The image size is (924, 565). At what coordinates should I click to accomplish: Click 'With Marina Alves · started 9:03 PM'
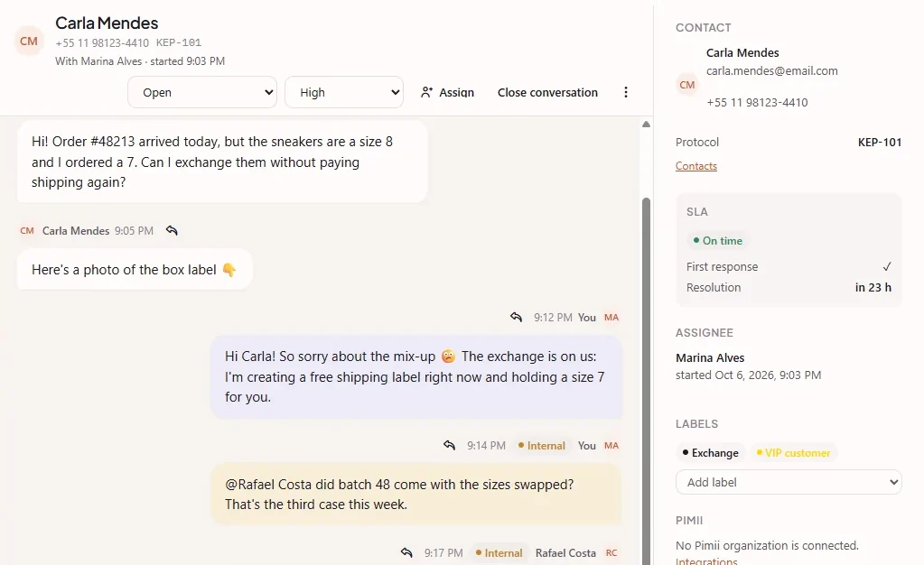pos(140,61)
